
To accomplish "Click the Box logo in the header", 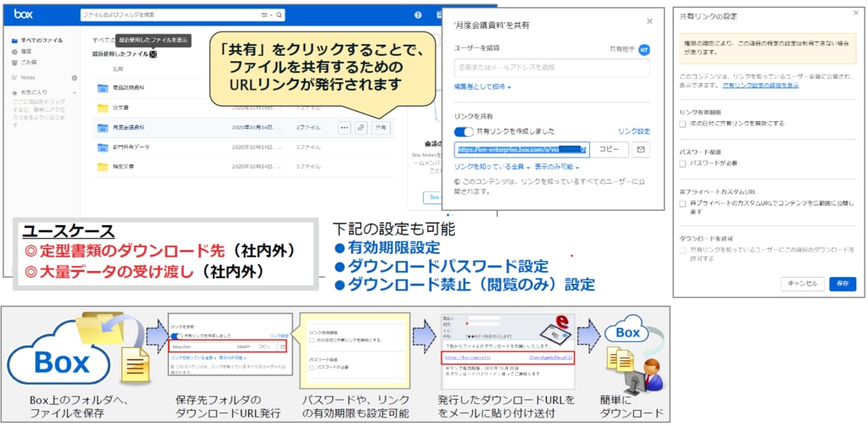I will click(23, 15).
